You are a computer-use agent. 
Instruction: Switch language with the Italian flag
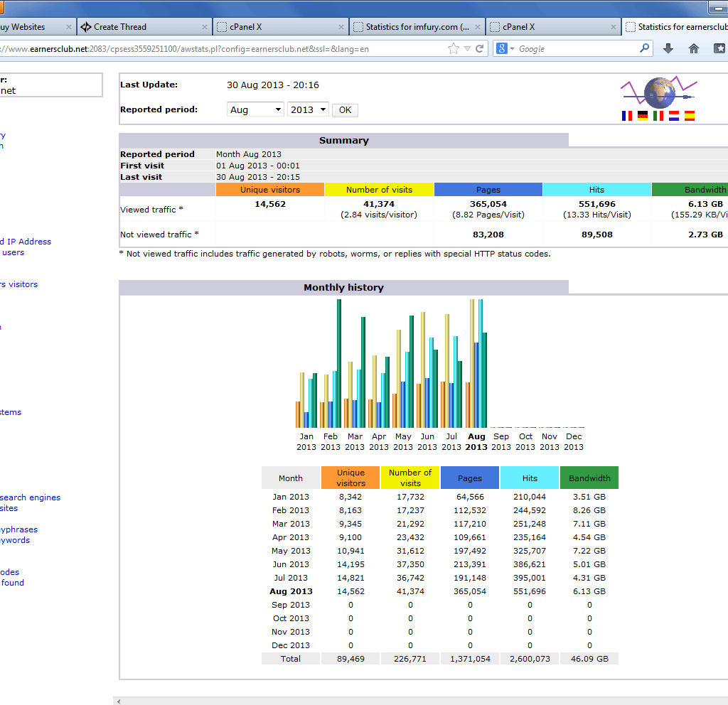pos(658,116)
